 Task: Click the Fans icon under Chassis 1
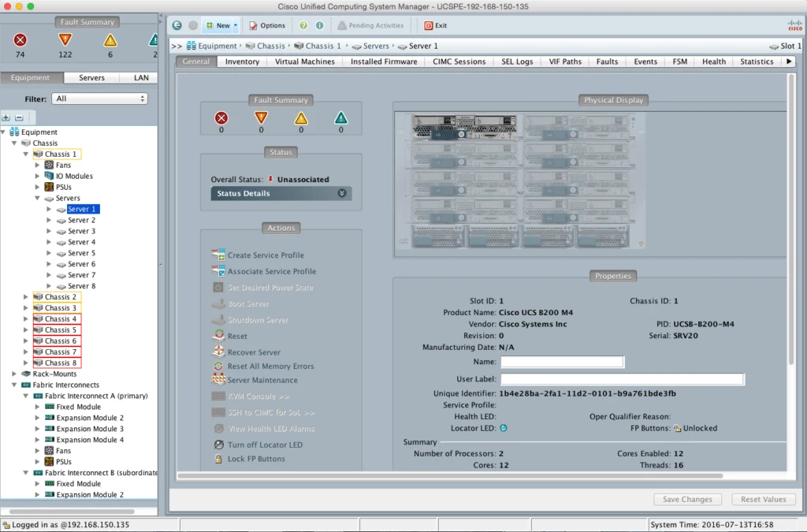point(49,166)
